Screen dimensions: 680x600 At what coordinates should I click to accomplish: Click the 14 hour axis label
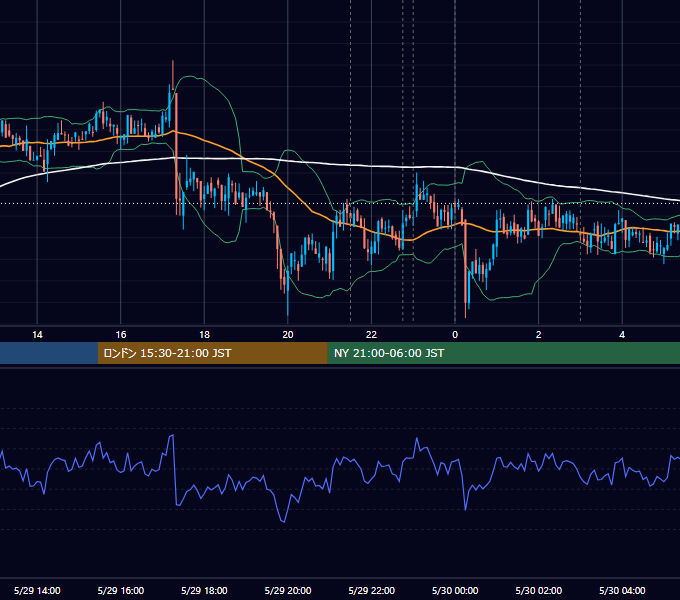click(x=37, y=335)
